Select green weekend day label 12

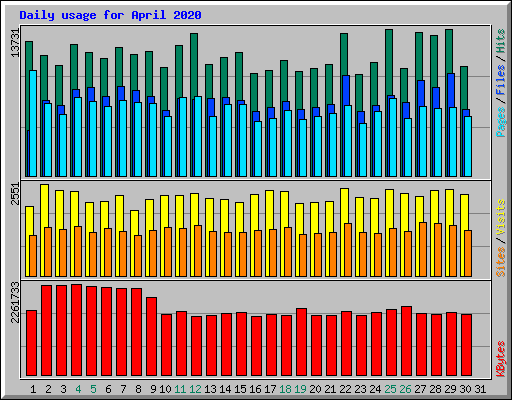(x=195, y=389)
